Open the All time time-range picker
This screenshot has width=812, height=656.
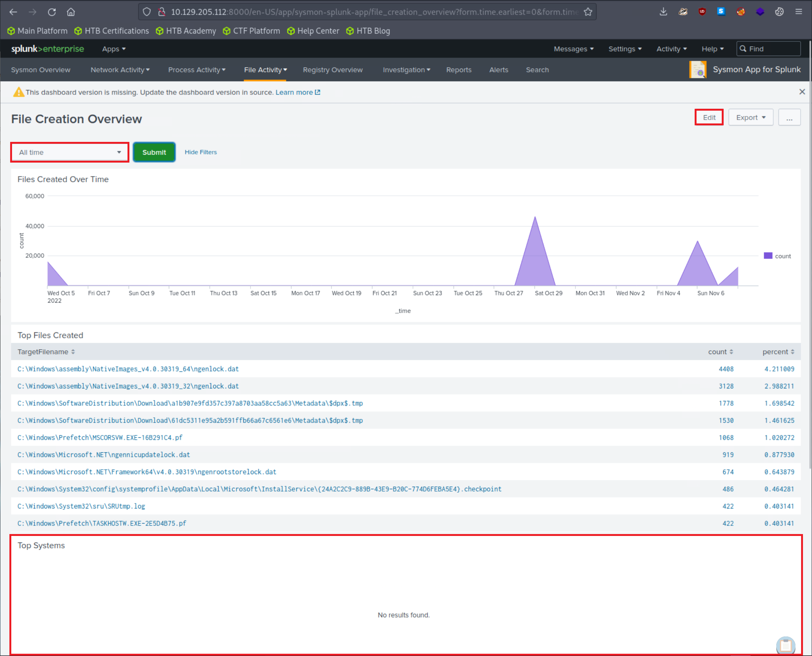point(70,152)
